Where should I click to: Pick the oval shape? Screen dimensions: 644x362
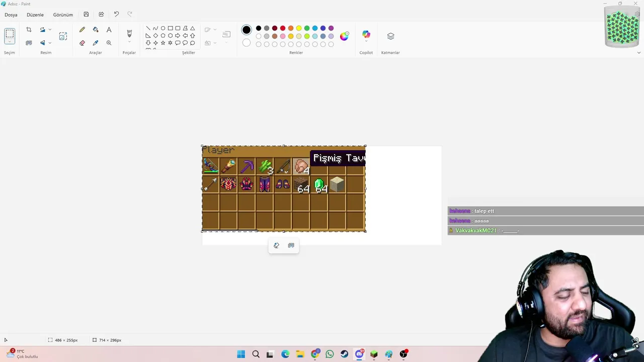(x=163, y=28)
